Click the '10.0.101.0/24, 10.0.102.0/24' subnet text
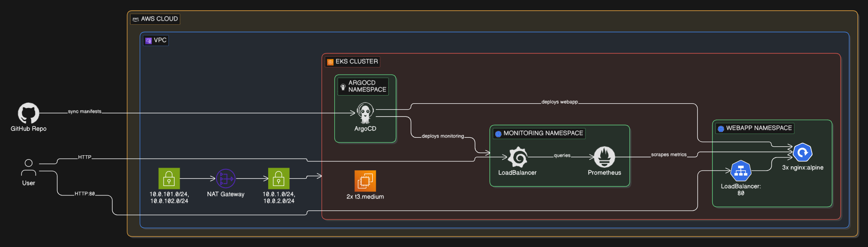This screenshot has width=868, height=247. [169, 198]
